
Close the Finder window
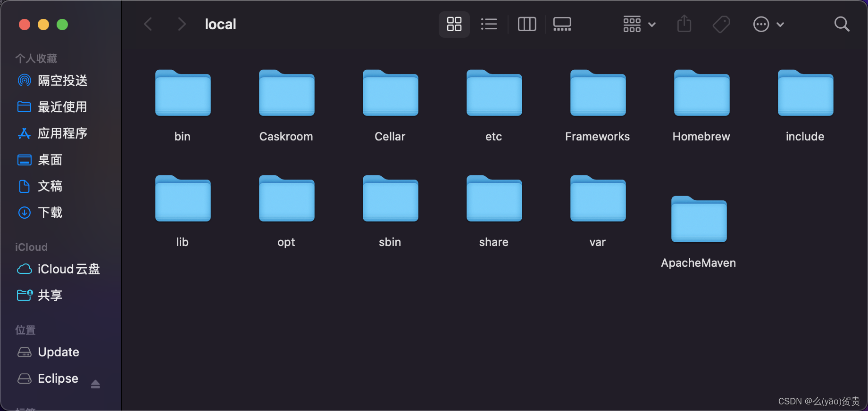25,25
